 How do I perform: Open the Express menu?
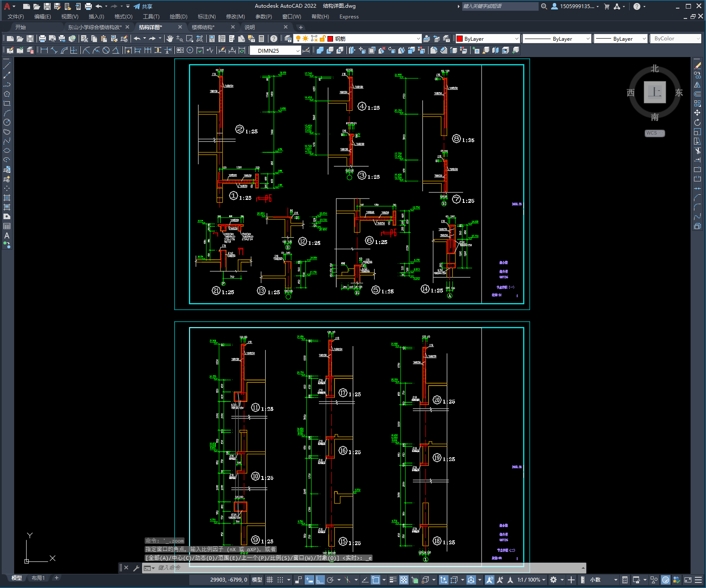349,17
